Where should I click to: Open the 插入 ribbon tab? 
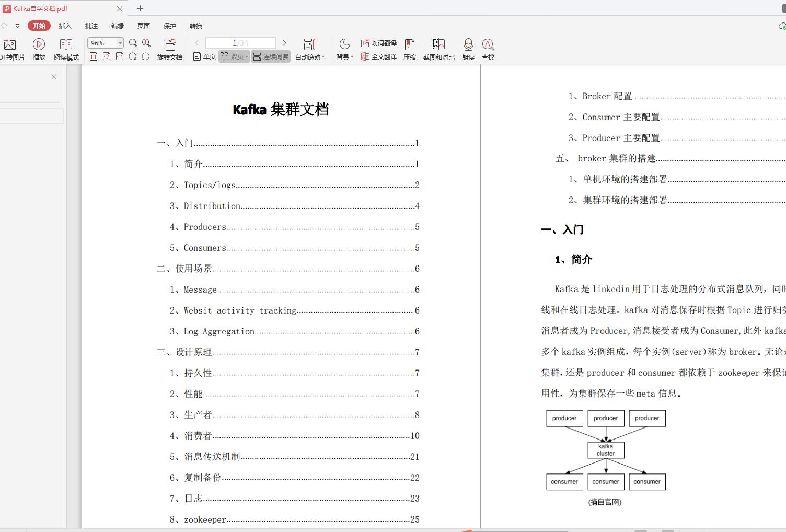[65, 26]
